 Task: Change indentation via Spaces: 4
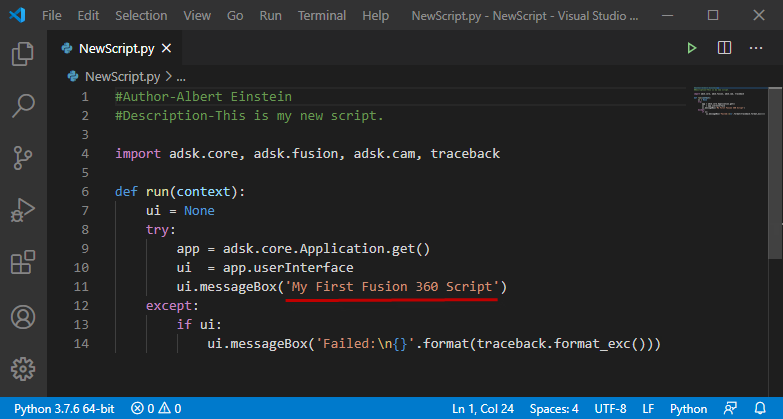pos(554,409)
